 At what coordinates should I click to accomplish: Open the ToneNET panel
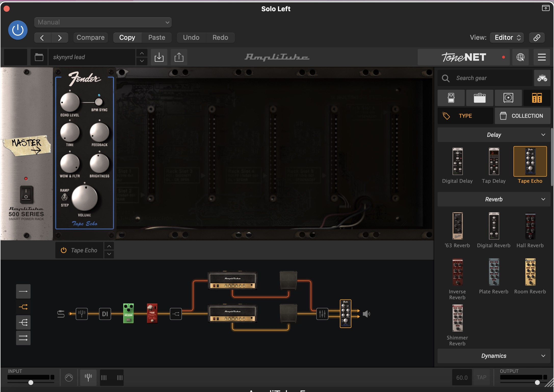[x=464, y=57]
